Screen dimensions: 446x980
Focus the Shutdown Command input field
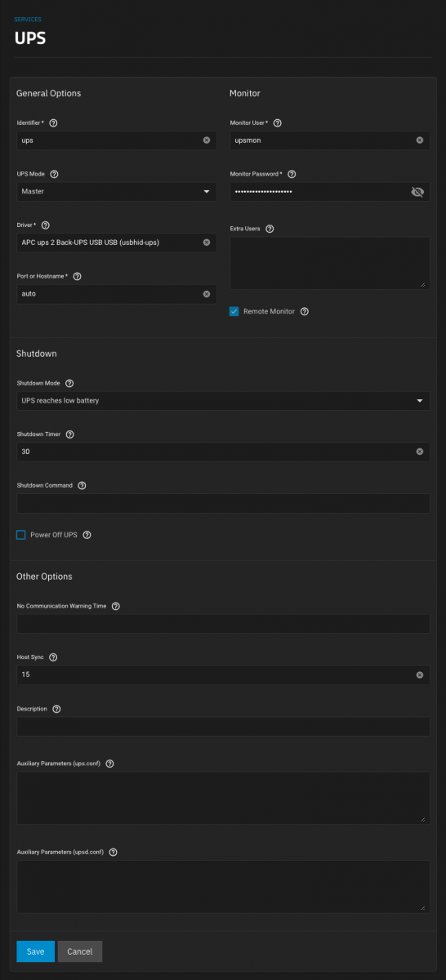click(x=223, y=503)
